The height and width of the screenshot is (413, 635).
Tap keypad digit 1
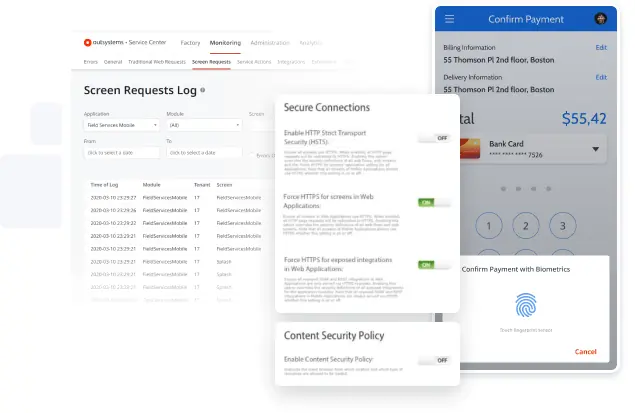(x=489, y=226)
